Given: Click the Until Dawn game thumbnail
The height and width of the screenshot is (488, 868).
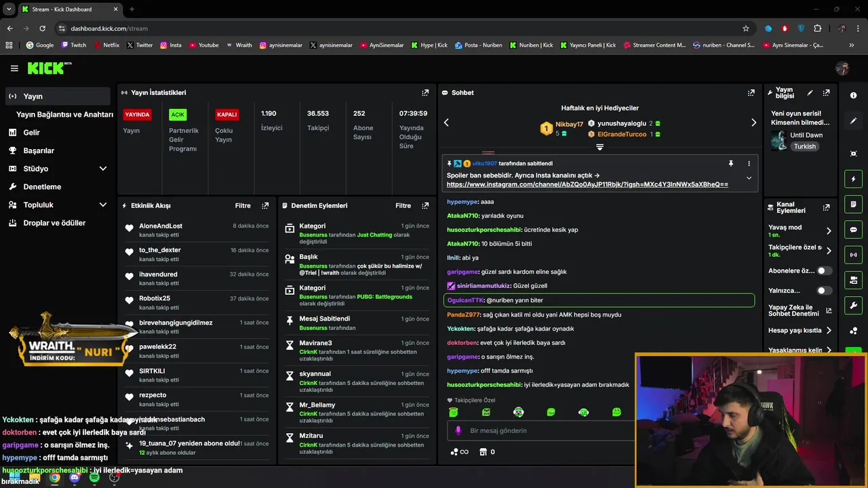Looking at the screenshot, I should (x=778, y=141).
